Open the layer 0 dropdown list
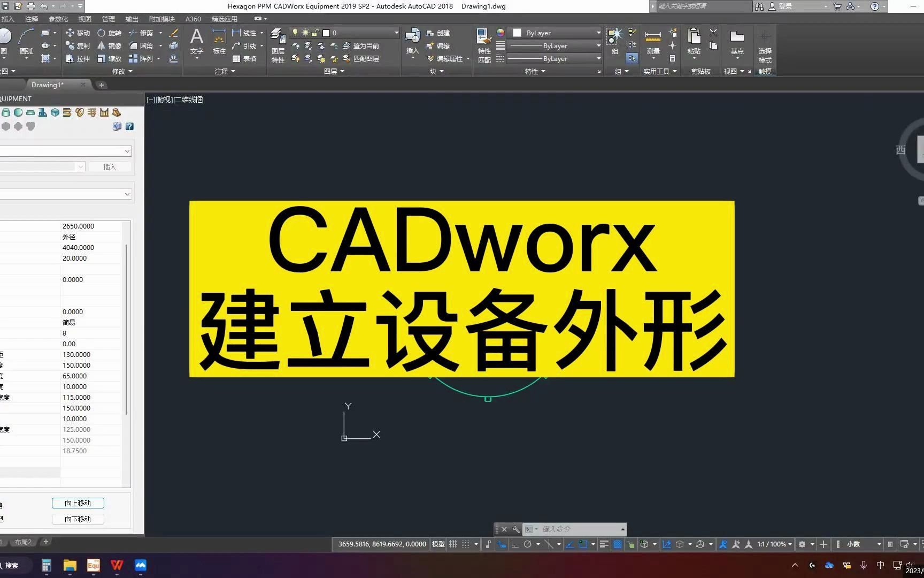Screen dimensions: 924x578 point(396,33)
